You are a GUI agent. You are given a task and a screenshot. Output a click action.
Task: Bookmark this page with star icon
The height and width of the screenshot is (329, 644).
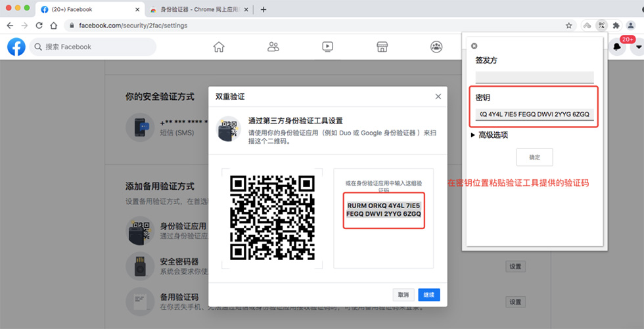[569, 26]
